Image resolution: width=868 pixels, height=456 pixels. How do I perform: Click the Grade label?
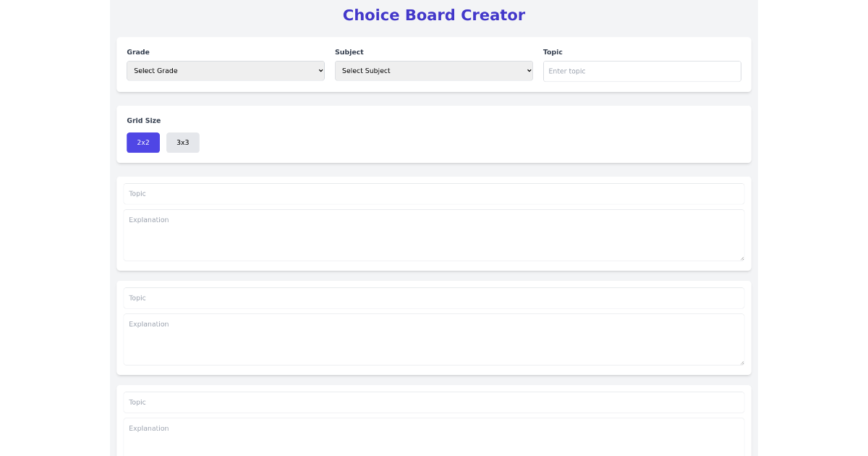tap(137, 51)
